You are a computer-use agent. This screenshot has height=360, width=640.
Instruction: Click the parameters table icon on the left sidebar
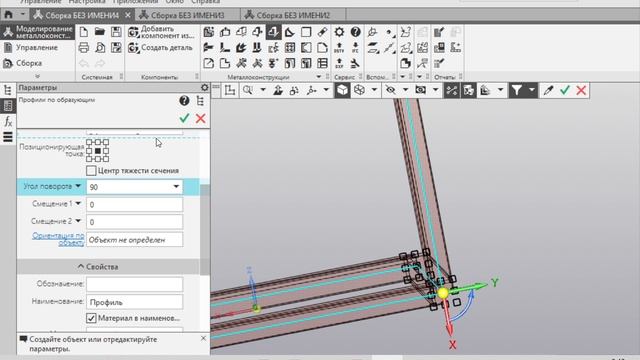pyautogui.click(x=8, y=106)
